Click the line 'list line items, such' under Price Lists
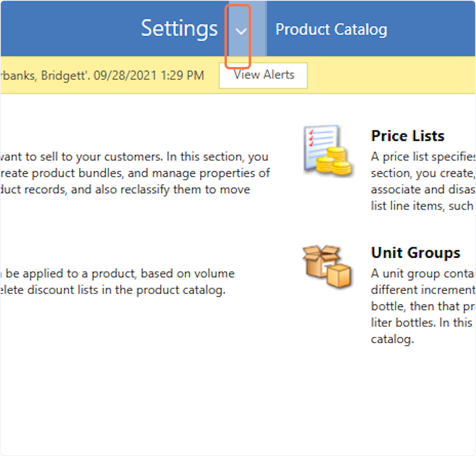476x456 pixels. tap(422, 206)
